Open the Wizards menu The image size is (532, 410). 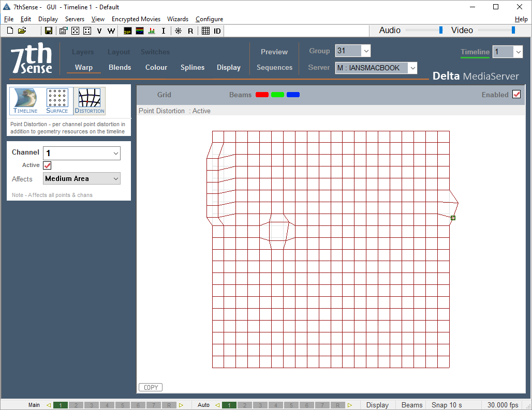pyautogui.click(x=178, y=19)
